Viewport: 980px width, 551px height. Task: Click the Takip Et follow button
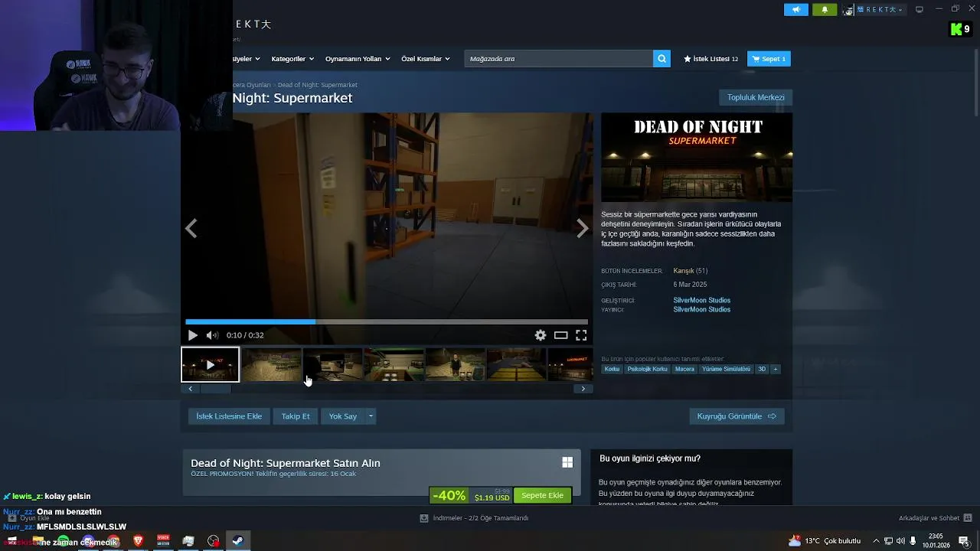point(296,416)
